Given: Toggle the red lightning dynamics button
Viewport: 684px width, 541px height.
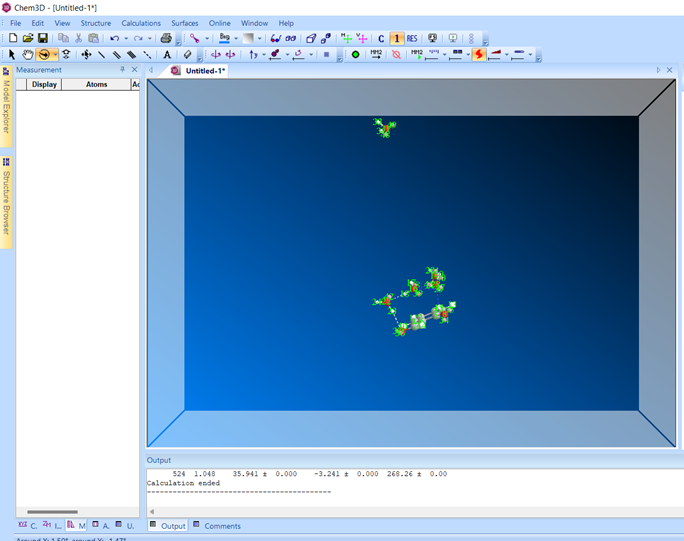Looking at the screenshot, I should tap(479, 55).
